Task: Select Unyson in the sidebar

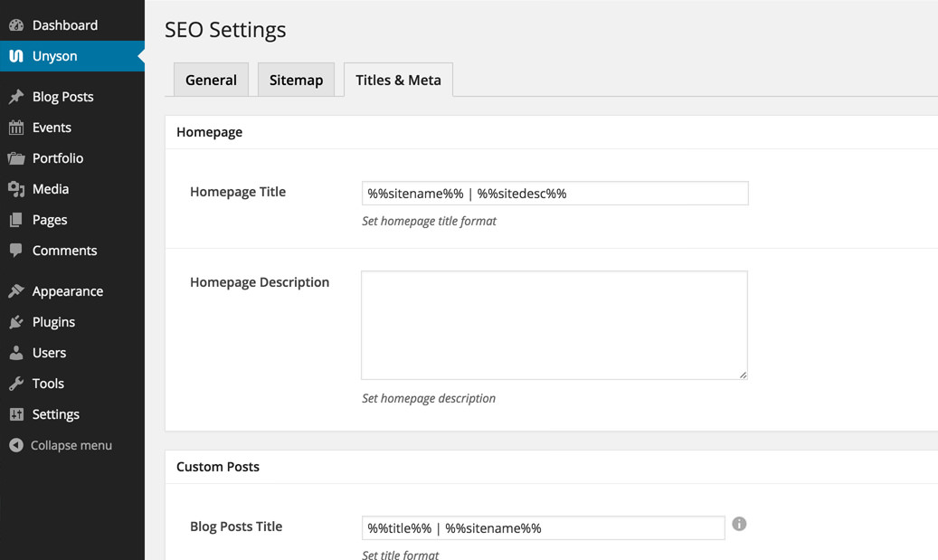Action: click(x=72, y=56)
